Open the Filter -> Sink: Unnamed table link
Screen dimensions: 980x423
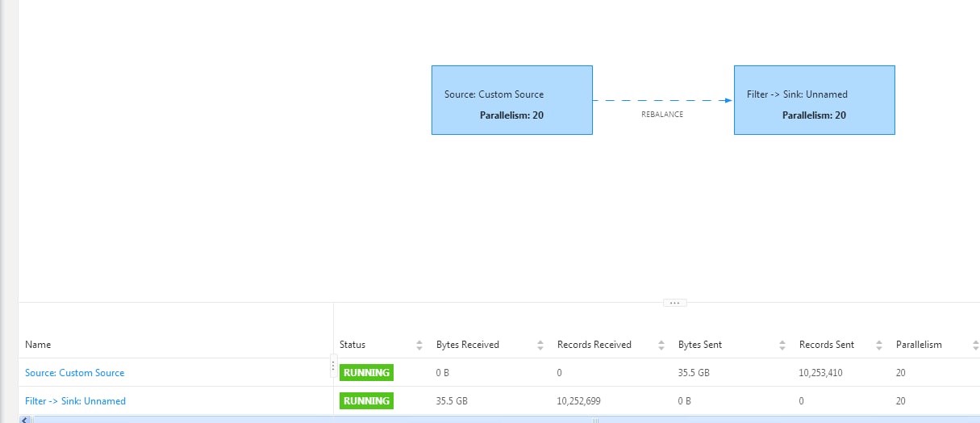[x=76, y=401]
